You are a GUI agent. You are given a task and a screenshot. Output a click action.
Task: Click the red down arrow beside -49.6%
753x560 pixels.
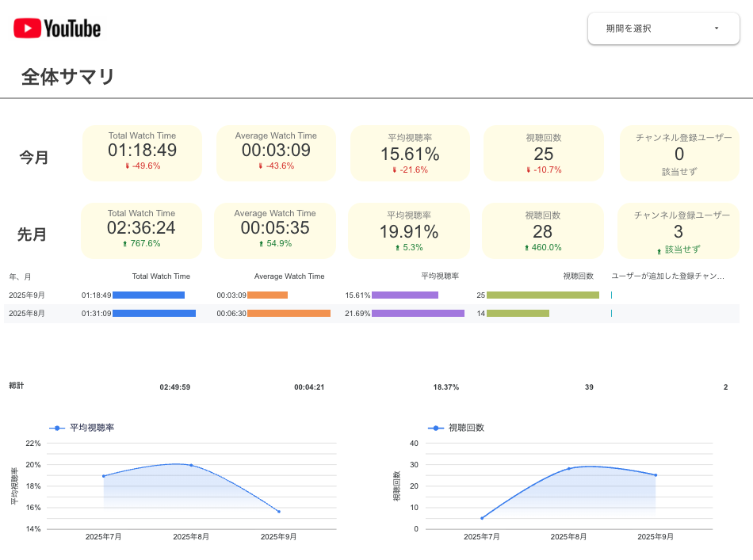[127, 166]
